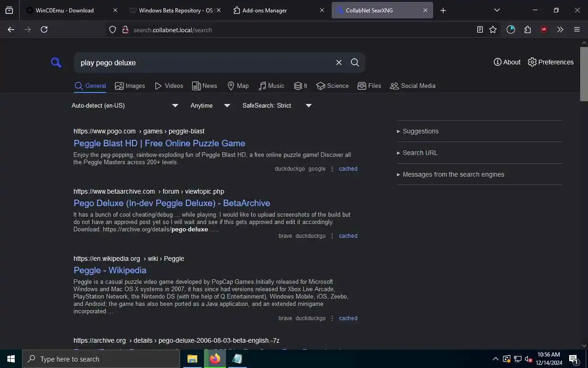Viewport: 588px width, 368px height.
Task: Toggle reader view icon
Action: [480, 29]
